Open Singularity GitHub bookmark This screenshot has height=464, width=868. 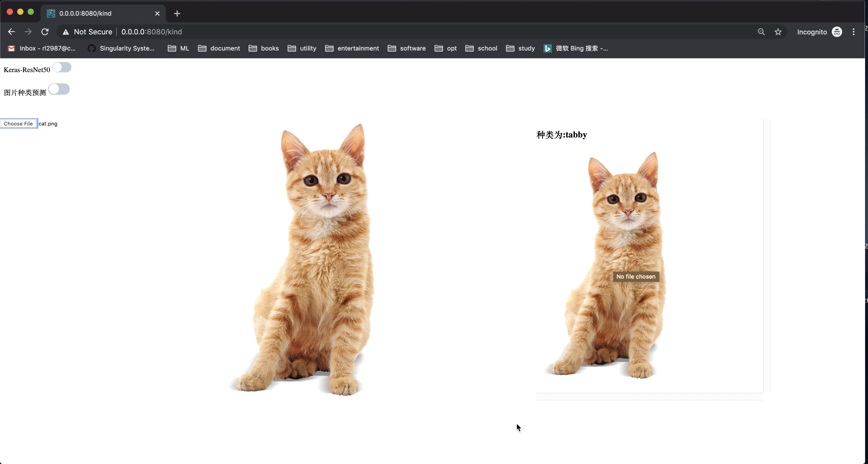121,48
